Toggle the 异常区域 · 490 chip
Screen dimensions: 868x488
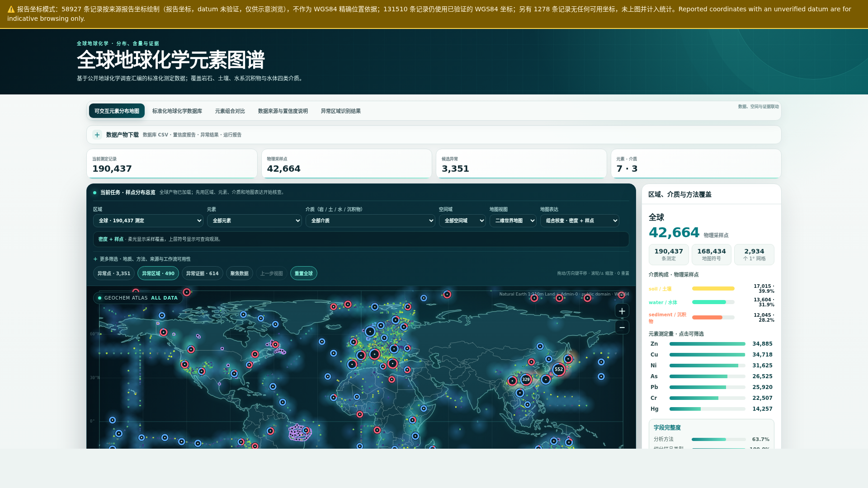158,273
